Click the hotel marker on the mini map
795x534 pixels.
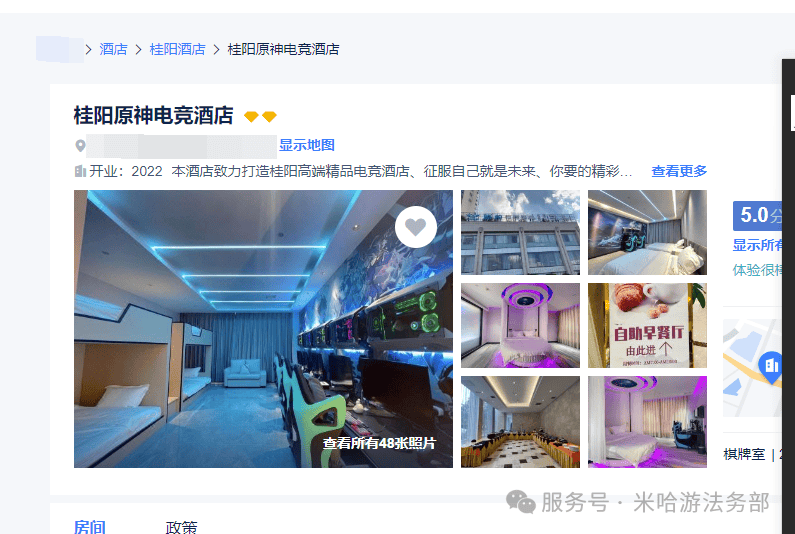point(771,366)
